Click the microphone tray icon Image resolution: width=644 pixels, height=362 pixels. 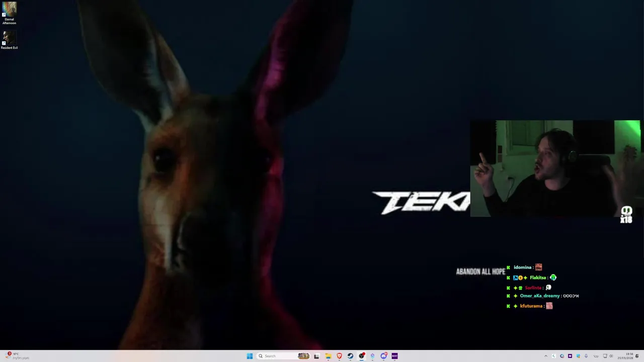[586, 356]
